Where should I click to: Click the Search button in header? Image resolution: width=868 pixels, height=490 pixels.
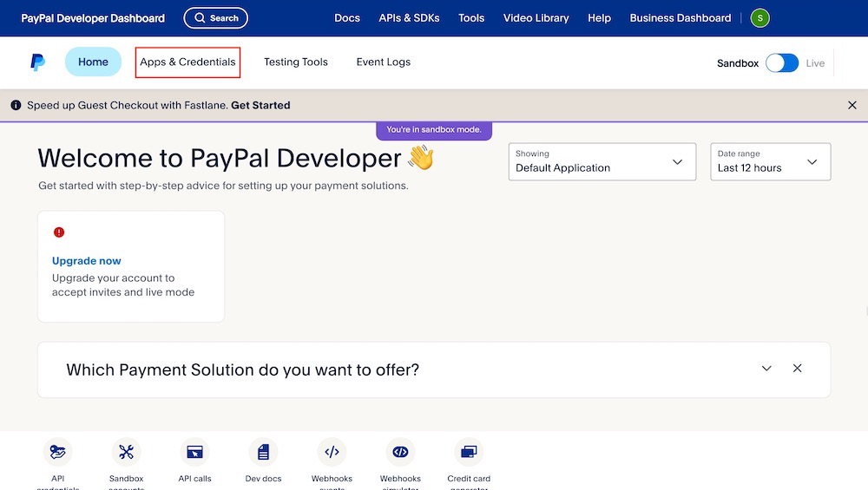(x=215, y=18)
